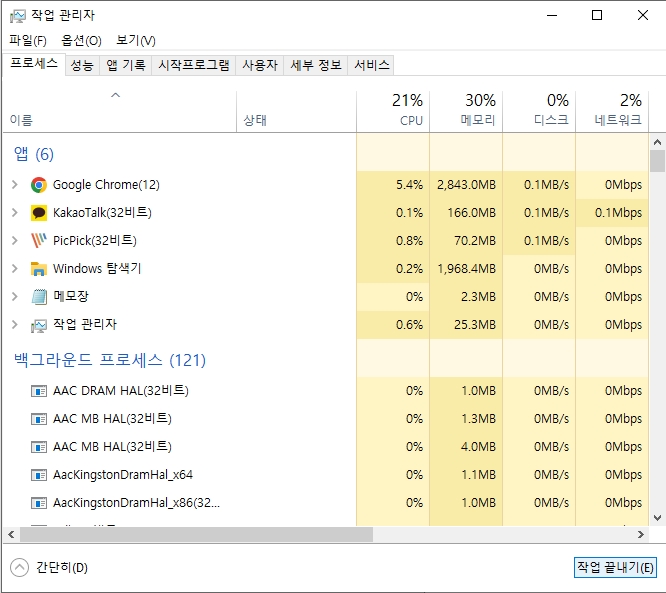
Task: Click Windows 탐색기's 1,968.4MB memory value
Action: (466, 269)
